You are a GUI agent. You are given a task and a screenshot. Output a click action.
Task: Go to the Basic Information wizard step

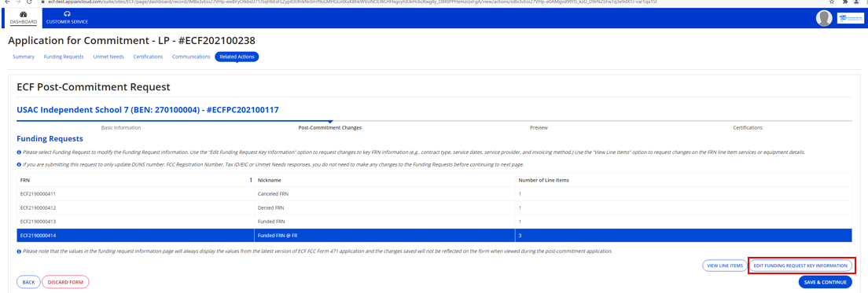click(x=120, y=128)
